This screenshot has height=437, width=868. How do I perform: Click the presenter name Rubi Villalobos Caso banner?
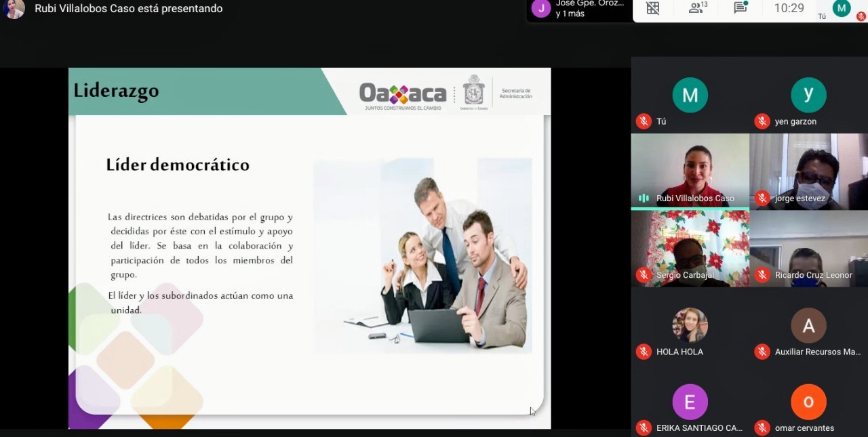128,9
